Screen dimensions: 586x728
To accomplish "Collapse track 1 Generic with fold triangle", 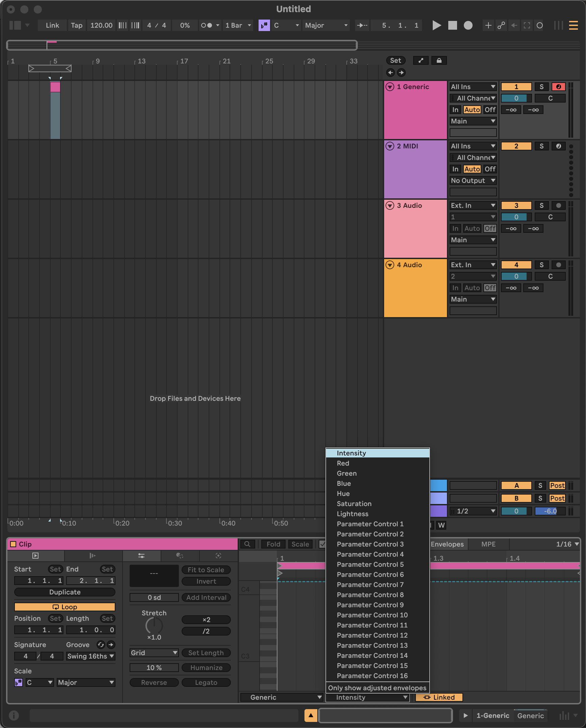I will pos(390,87).
